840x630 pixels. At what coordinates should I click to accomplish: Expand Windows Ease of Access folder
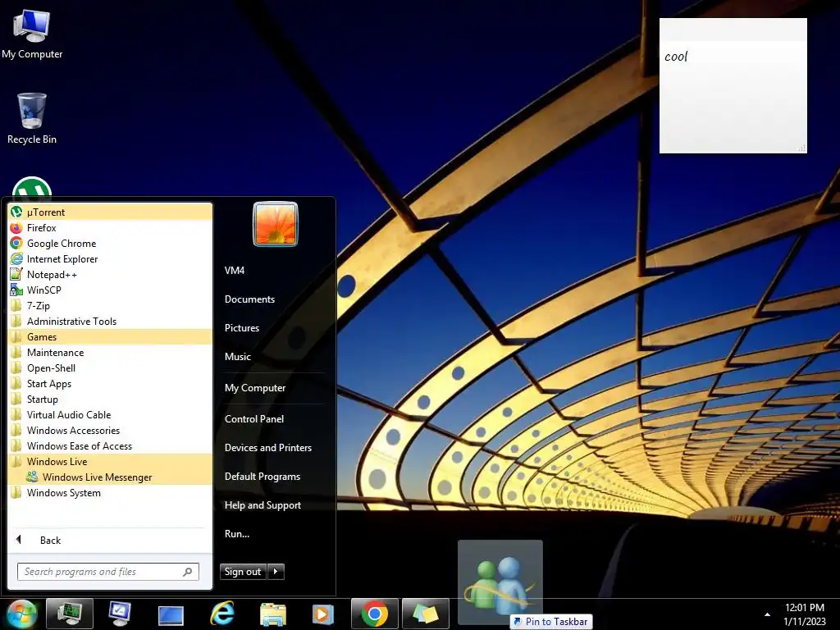pyautogui.click(x=111, y=445)
